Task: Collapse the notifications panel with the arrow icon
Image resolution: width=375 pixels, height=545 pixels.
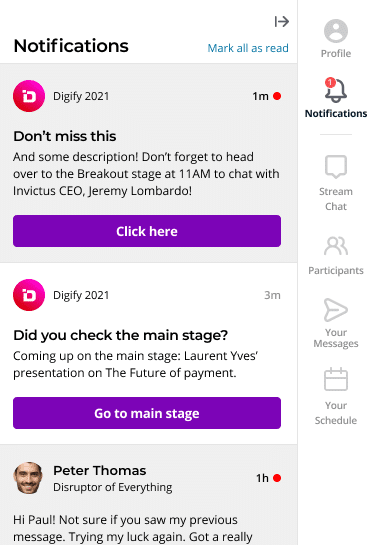Action: [x=282, y=22]
